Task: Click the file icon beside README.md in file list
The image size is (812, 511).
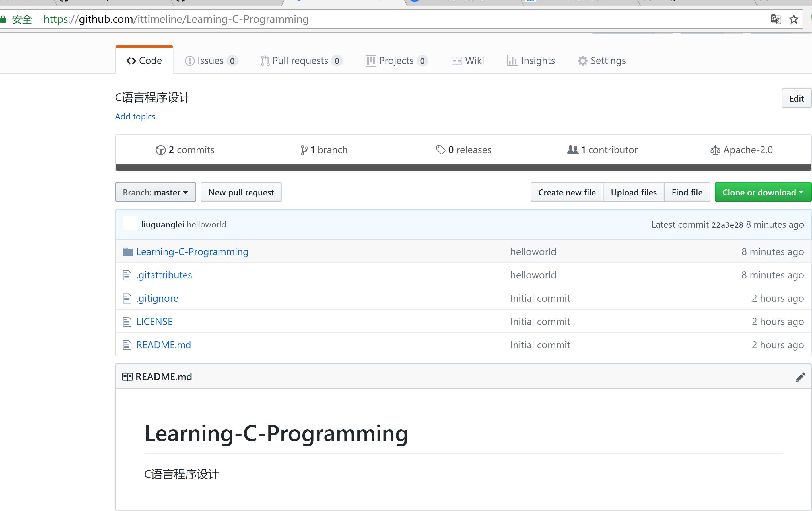Action: pyautogui.click(x=127, y=345)
